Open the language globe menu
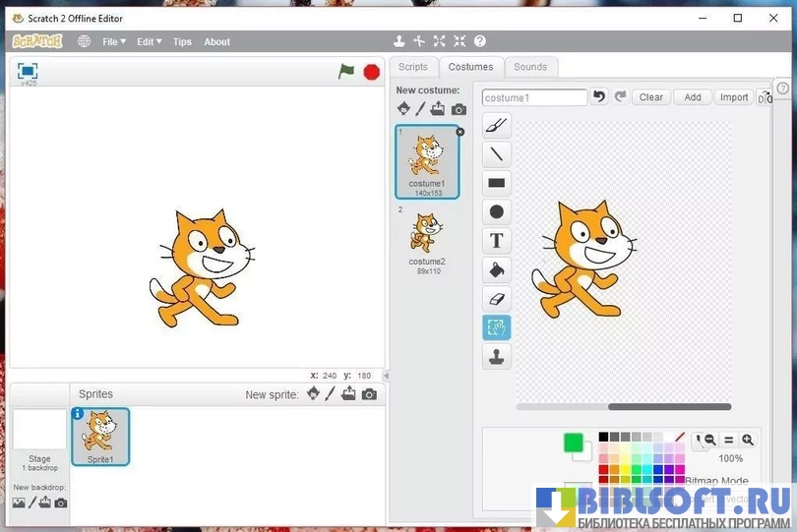 tap(84, 42)
